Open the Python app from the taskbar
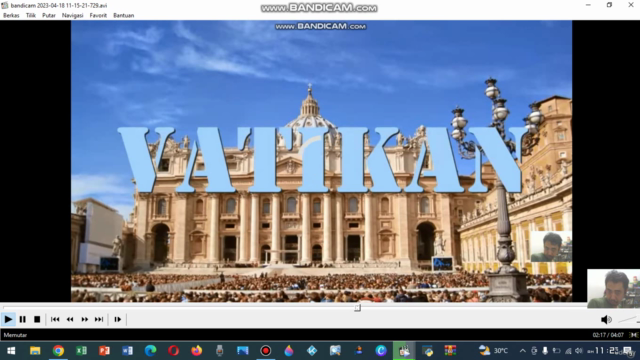Screen dimensions: 640x360 tap(427, 351)
